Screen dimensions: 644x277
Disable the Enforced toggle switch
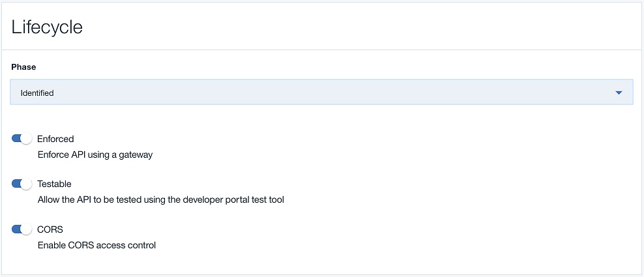pos(22,139)
